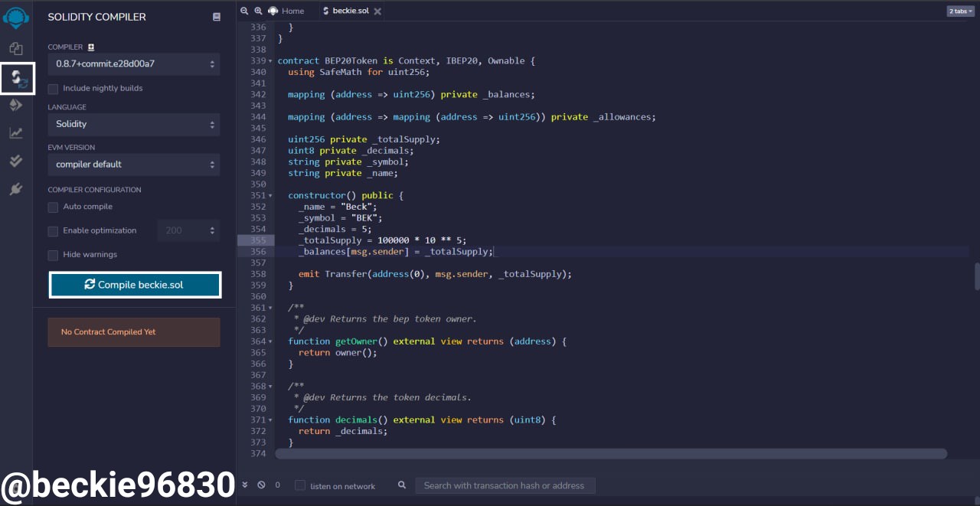Click the using SafeMath for uint256 line

358,72
